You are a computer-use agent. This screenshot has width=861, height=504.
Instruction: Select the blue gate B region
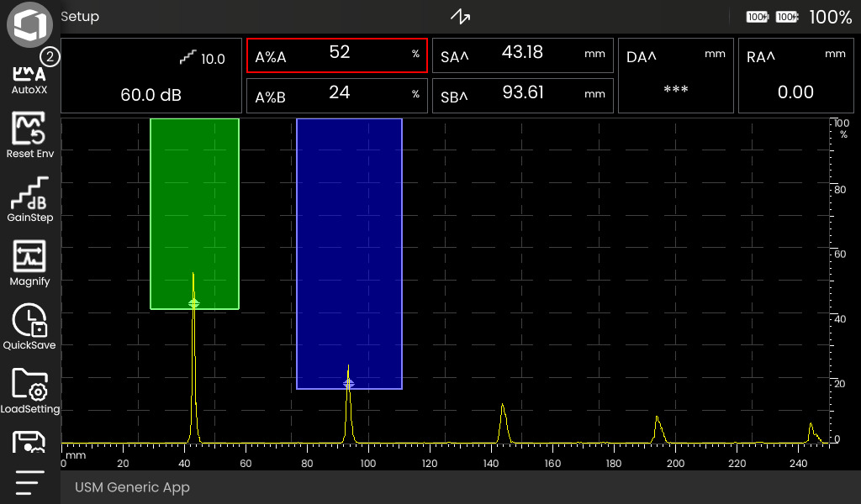[349, 254]
